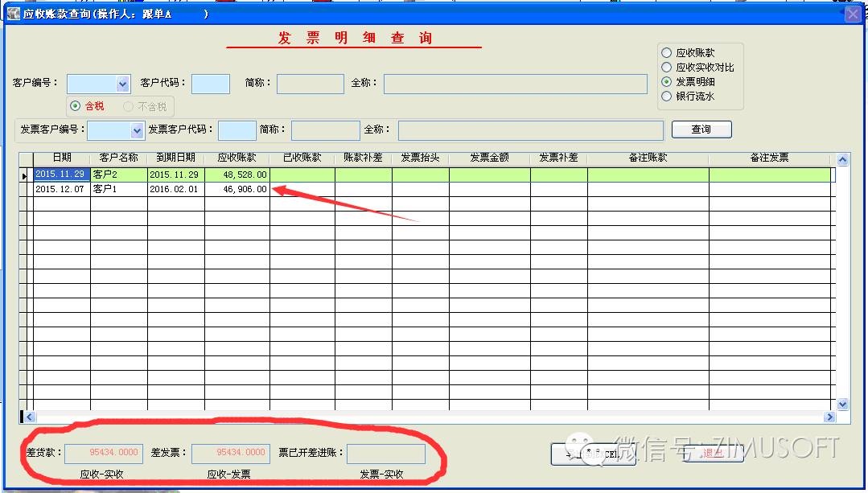Click the app icon in title bar
868x493 pixels.
13,14
